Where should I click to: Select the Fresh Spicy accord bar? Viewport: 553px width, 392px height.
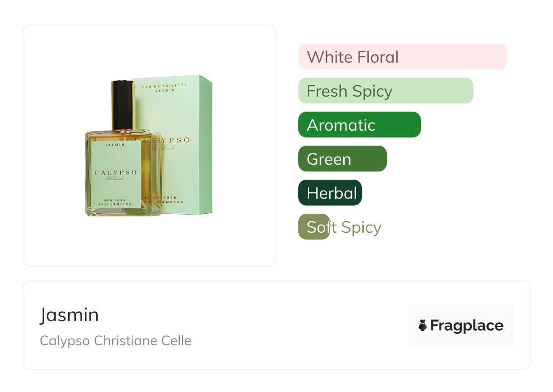pos(385,91)
